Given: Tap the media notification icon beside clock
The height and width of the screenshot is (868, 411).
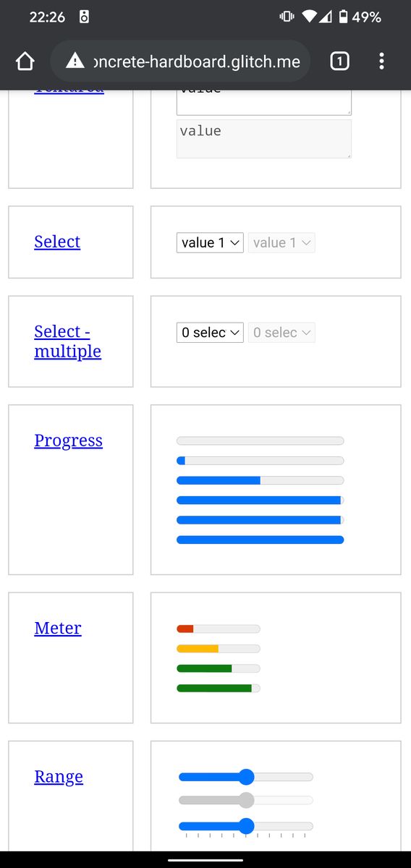Looking at the screenshot, I should [x=84, y=17].
